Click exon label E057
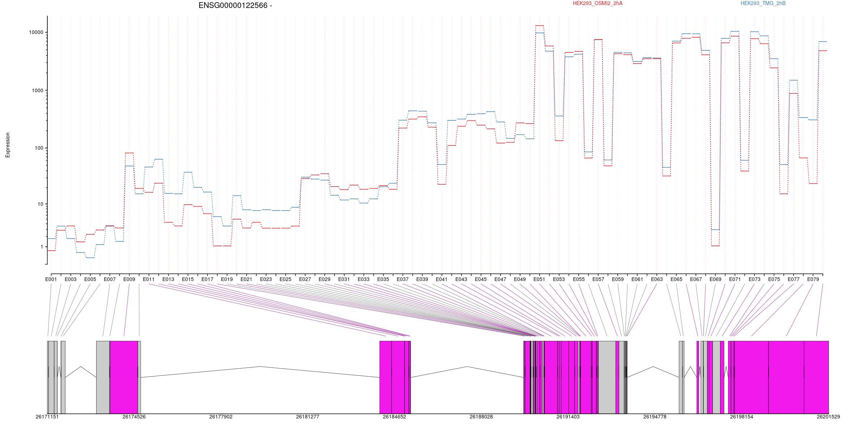The height and width of the screenshot is (434, 868). 598,279
